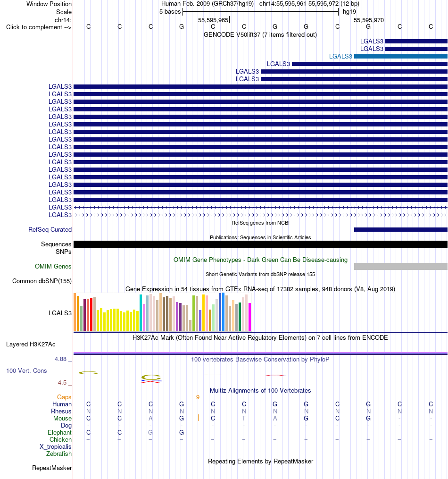The height and width of the screenshot is (479, 448).
Task: Click the orange insertion tick in Mouse row
Action: (199, 418)
